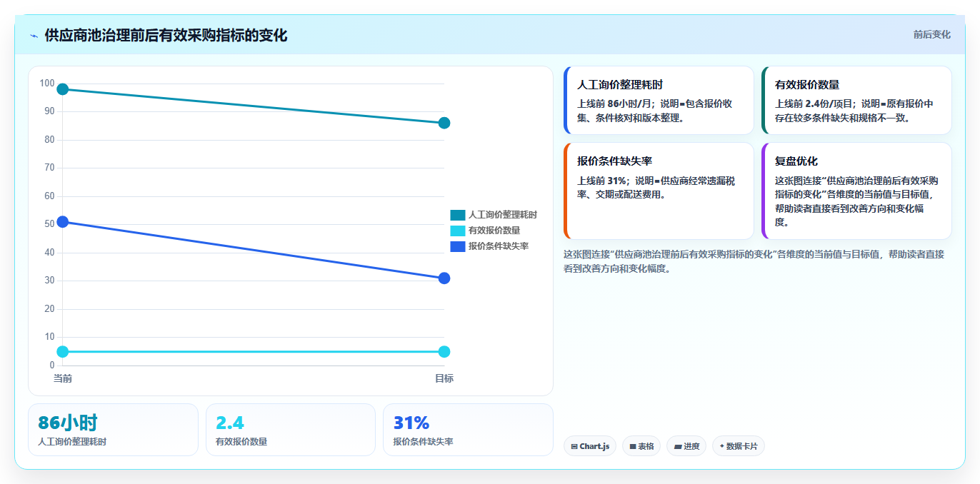Click the page title 供应商池治理前后有效采购指标的变化
This screenshot has height=484, width=980.
click(x=166, y=35)
